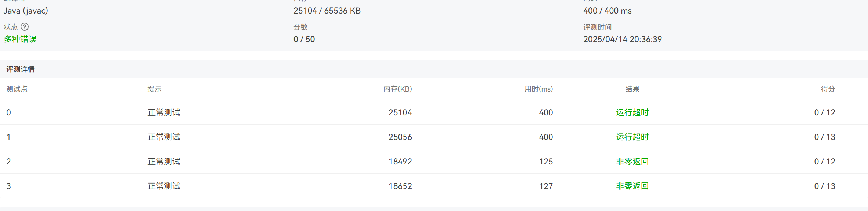Image resolution: width=868 pixels, height=211 pixels.
Task: Click the green 多种错误 status text
Action: [20, 39]
